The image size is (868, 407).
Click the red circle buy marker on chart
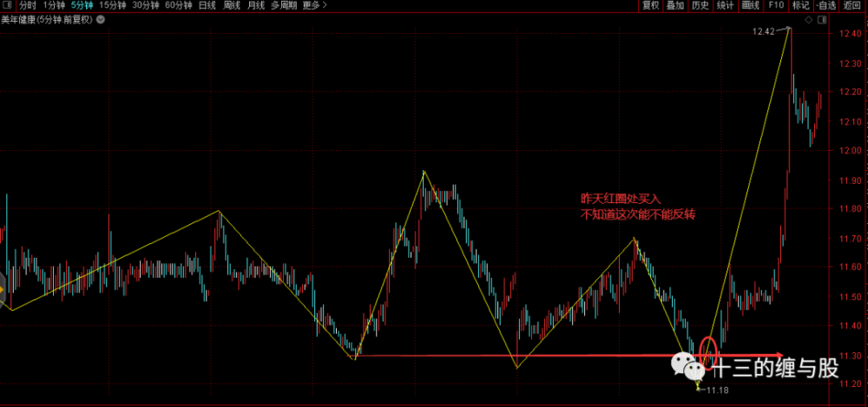709,351
